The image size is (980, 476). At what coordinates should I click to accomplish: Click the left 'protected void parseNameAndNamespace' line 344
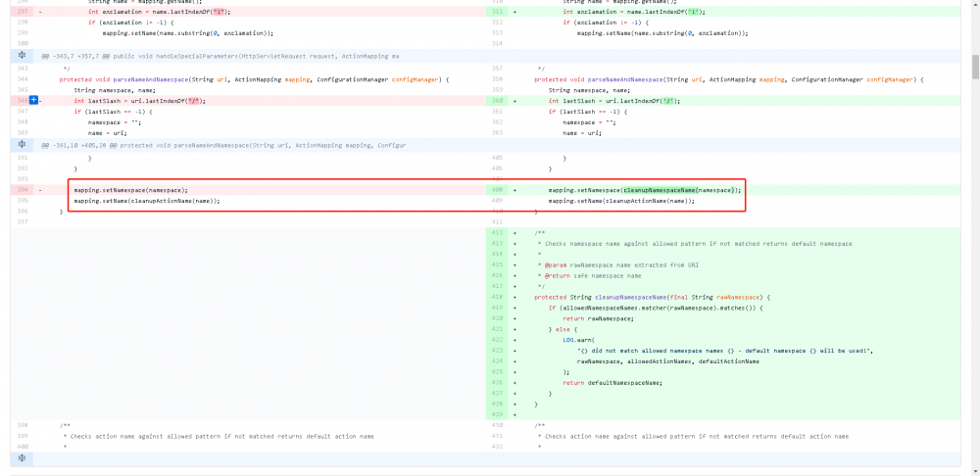click(255, 79)
